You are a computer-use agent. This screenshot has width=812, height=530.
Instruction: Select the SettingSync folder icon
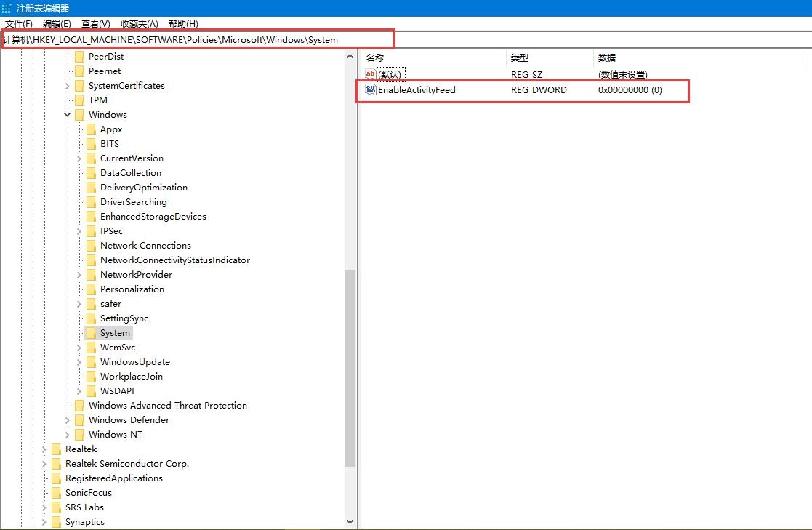click(91, 318)
